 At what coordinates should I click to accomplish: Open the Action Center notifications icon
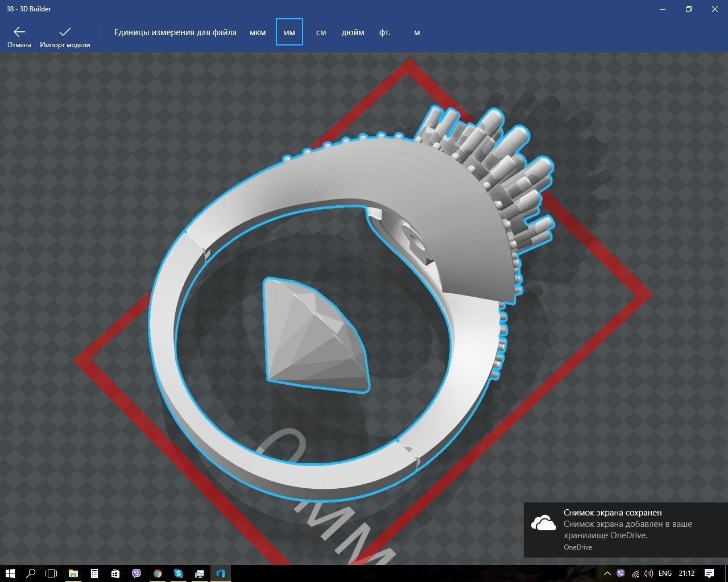point(709,573)
